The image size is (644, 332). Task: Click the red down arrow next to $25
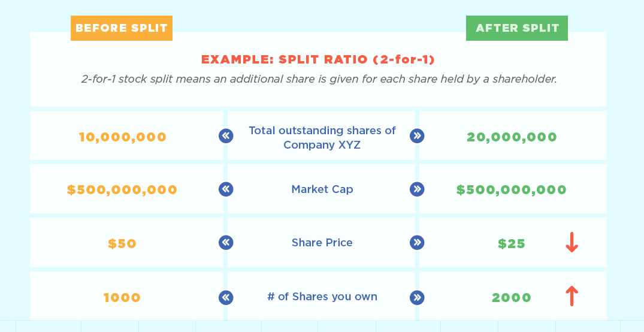click(x=572, y=243)
